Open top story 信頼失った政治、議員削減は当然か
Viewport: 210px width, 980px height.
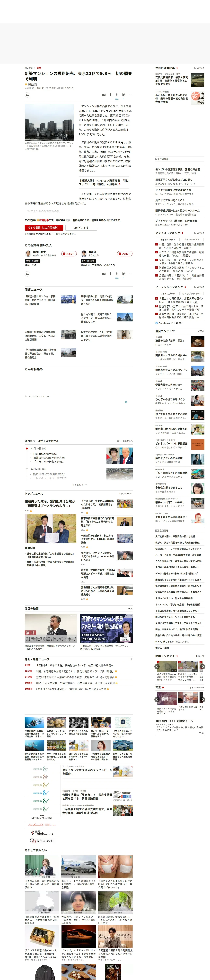tap(50, 504)
